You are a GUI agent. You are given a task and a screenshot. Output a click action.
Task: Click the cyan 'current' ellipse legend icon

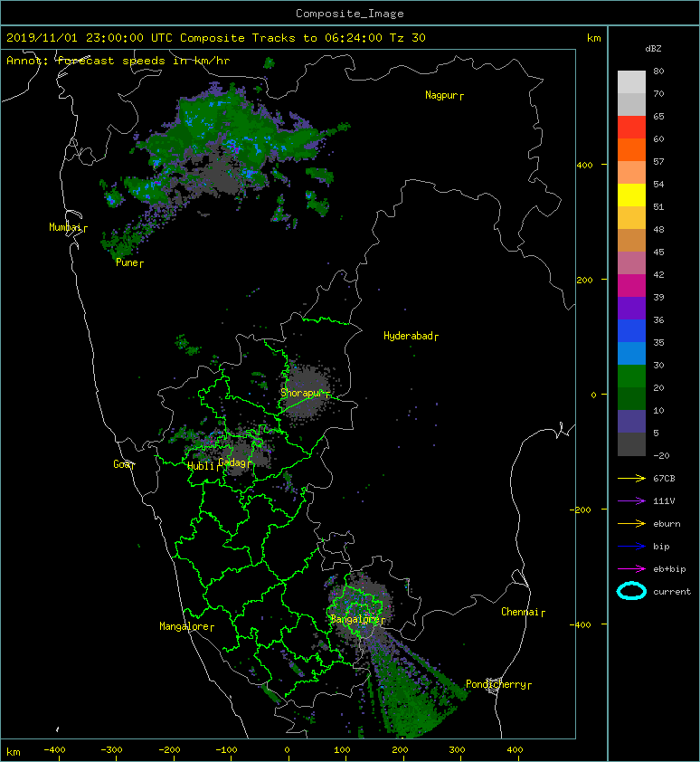631,591
